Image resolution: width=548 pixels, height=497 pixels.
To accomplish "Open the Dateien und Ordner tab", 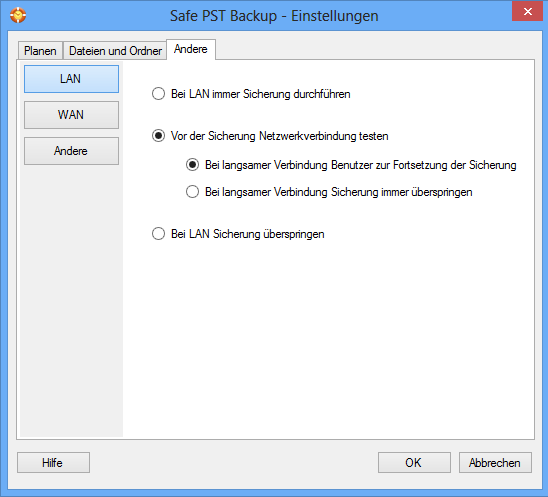I will click(x=115, y=51).
